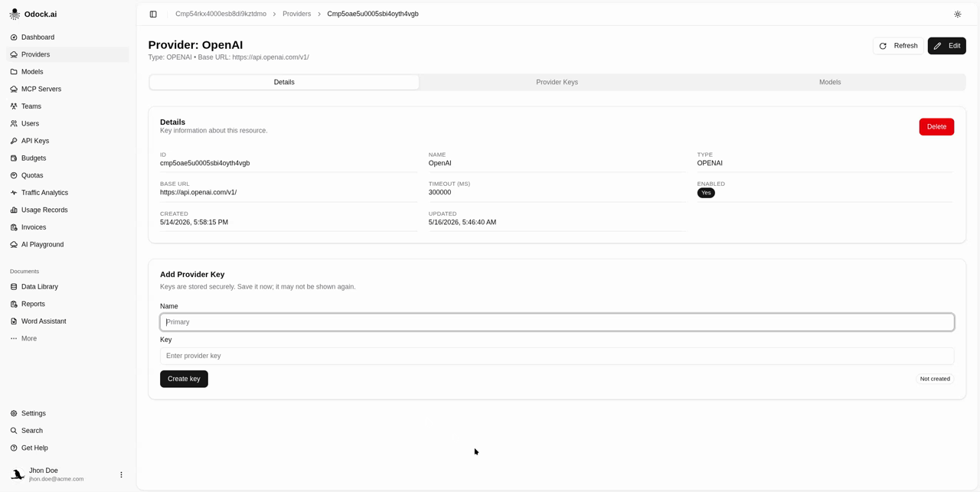Go to Providers breadcrumb link
Image resolution: width=980 pixels, height=492 pixels.
297,14
